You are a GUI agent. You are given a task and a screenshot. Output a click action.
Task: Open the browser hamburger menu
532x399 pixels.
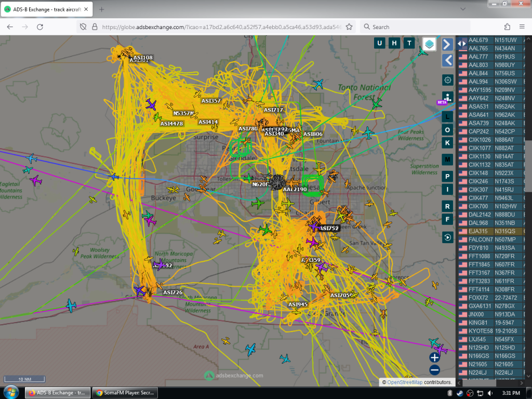(522, 27)
